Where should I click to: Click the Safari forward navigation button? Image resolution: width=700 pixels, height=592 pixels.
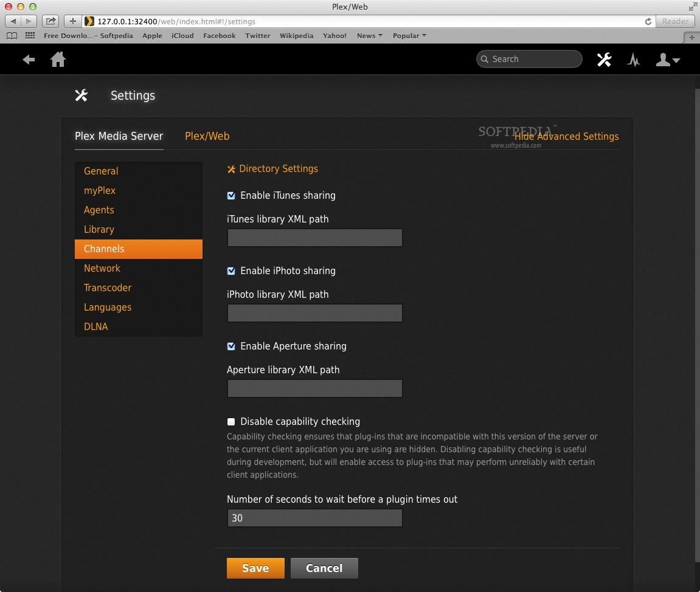(x=29, y=21)
